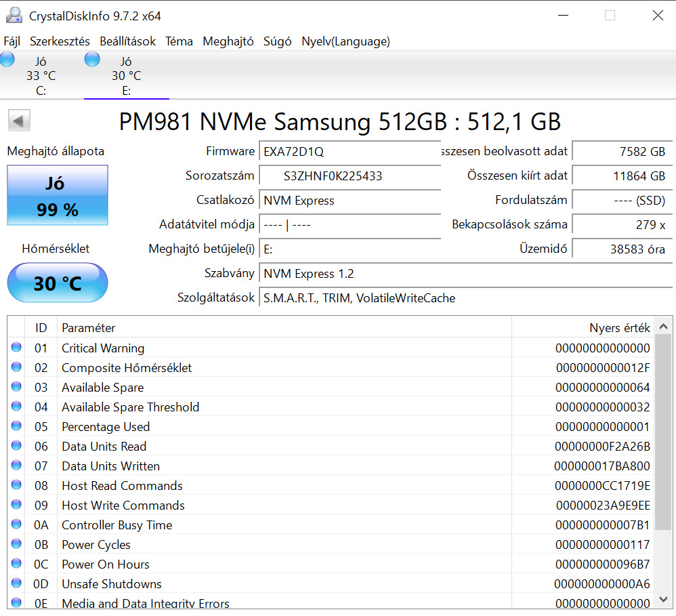The width and height of the screenshot is (676, 616).
Task: Click the Szolgáltatások field with S.M.A.R.T., TRIM
Action: pos(465,298)
